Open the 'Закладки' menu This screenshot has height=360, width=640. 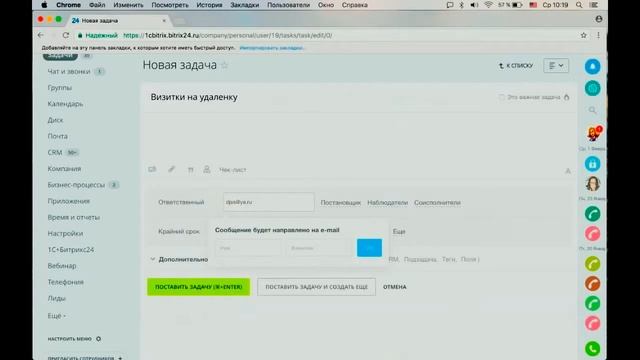[x=244, y=5]
